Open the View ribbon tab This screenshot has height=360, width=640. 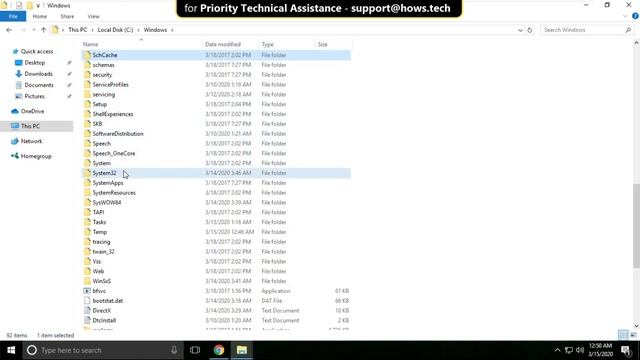point(93,16)
